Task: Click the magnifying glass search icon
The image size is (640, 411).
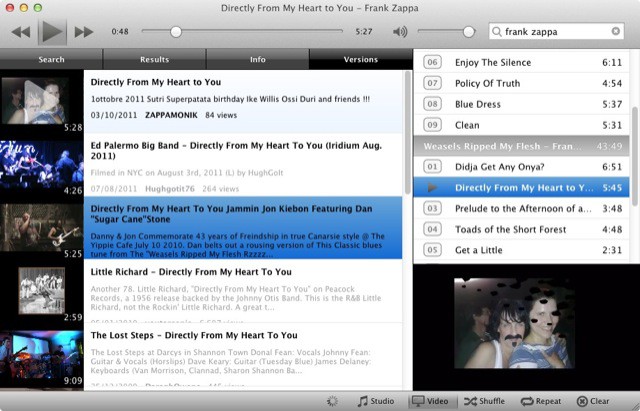Action: [497, 32]
